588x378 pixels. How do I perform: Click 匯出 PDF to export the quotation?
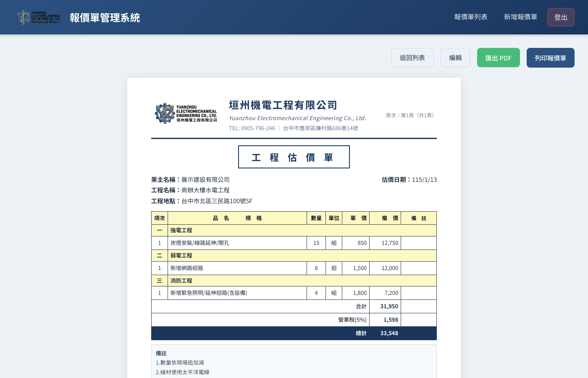tap(499, 58)
